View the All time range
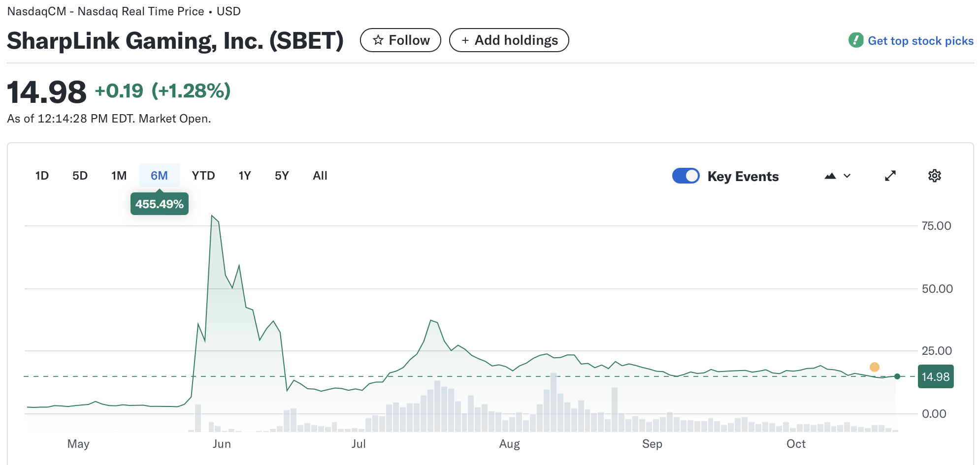The image size is (980, 465). 320,176
